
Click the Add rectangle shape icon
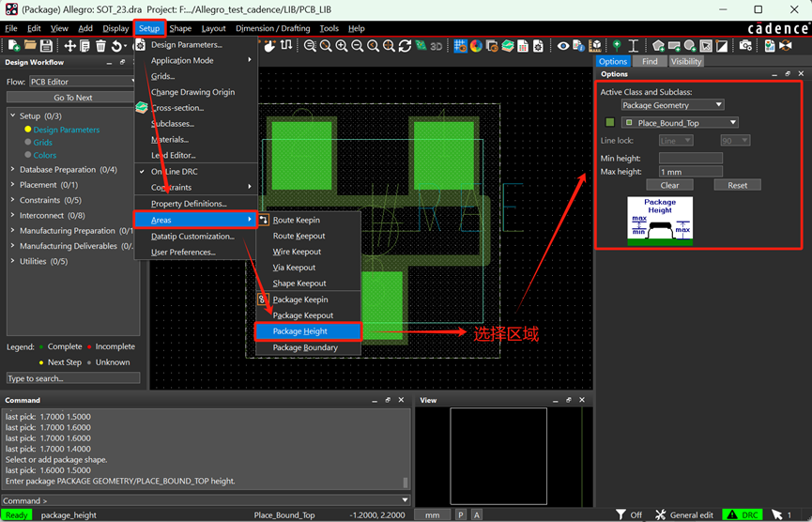coord(674,46)
